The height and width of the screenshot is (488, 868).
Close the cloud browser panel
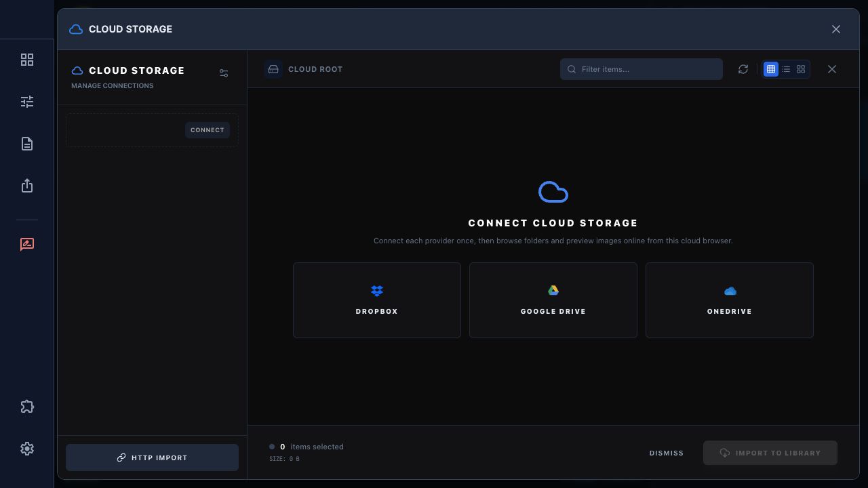coord(832,69)
